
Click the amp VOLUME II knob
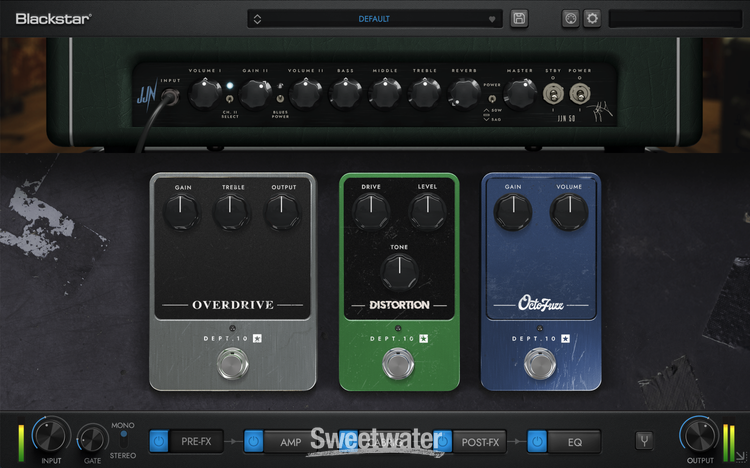tap(306, 94)
